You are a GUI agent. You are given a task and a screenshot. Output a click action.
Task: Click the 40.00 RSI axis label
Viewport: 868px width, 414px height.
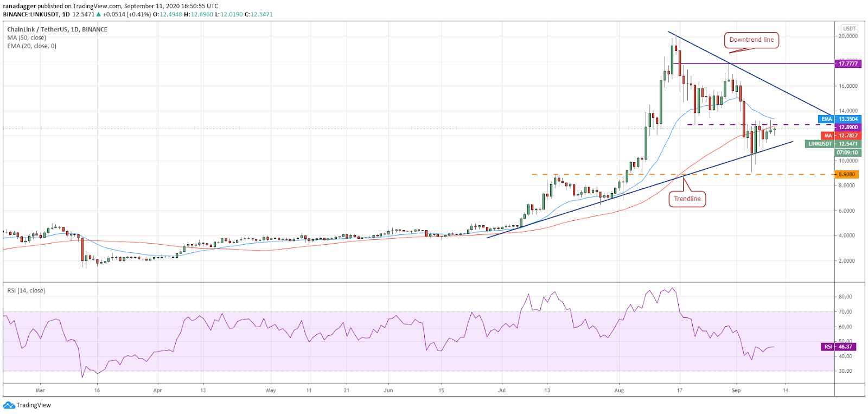(845, 356)
